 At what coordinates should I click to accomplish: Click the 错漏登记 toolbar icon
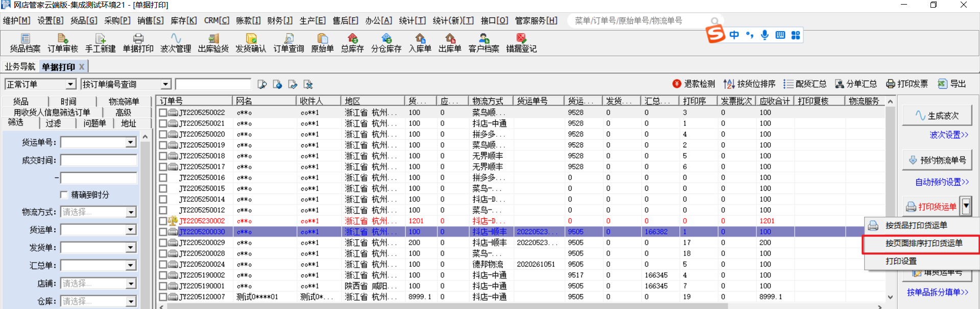[522, 43]
